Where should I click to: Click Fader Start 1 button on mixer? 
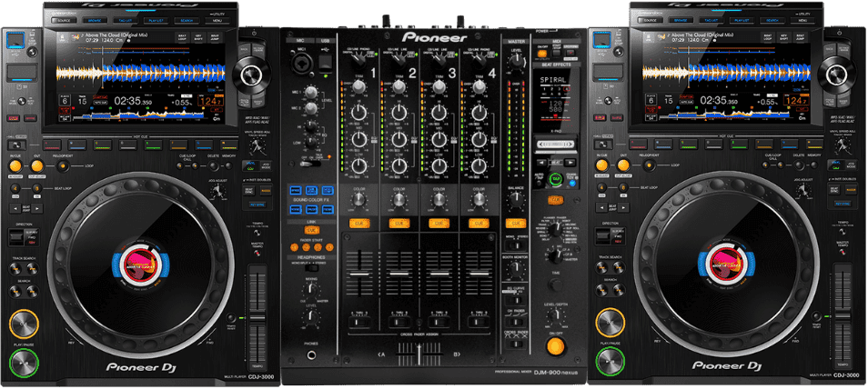point(294,247)
